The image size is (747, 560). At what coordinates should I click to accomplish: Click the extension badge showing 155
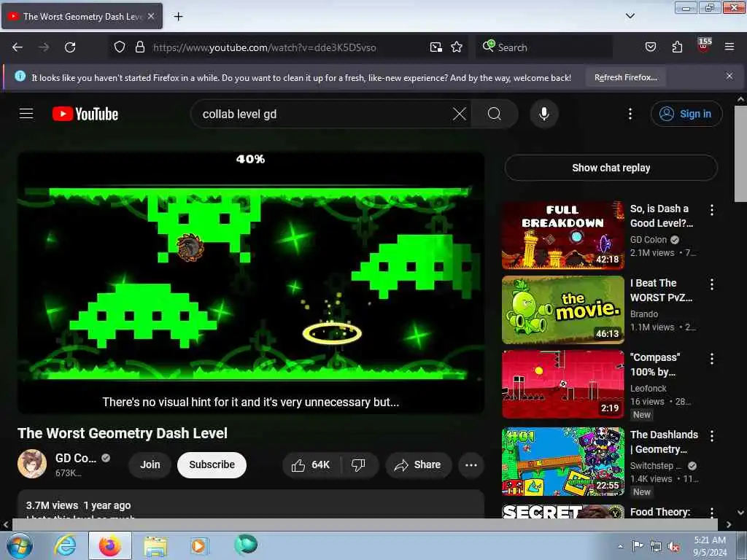[x=704, y=44]
